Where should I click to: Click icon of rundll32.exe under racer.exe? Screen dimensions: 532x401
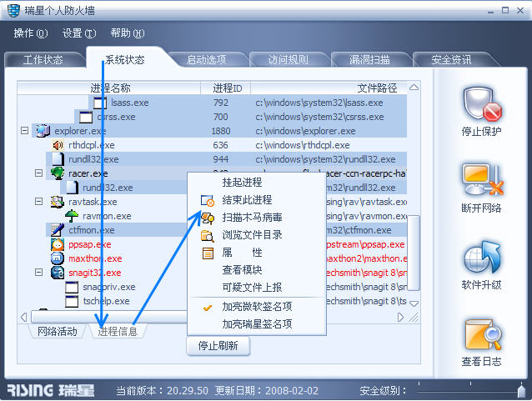[x=72, y=188]
